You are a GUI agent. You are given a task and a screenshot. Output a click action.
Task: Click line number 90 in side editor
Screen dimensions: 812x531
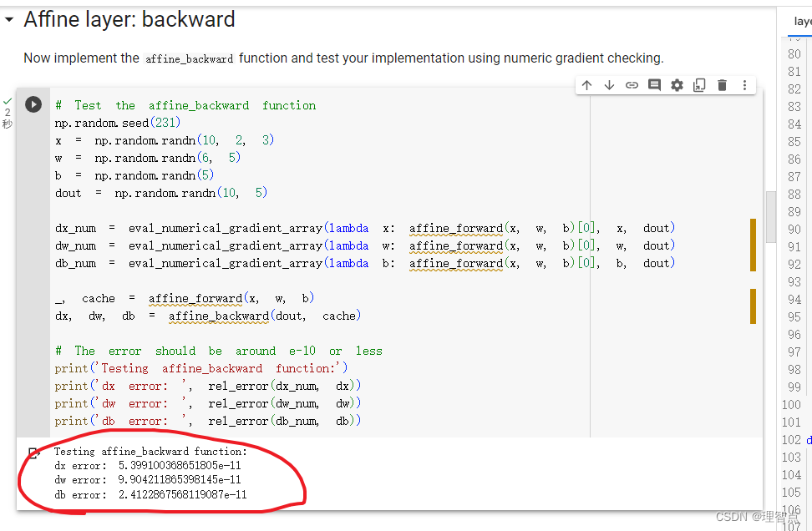(x=794, y=230)
